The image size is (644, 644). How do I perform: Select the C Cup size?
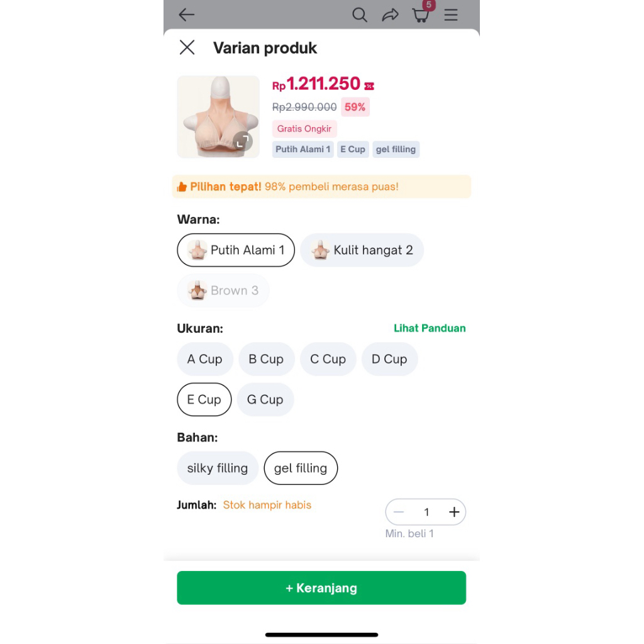pyautogui.click(x=328, y=359)
